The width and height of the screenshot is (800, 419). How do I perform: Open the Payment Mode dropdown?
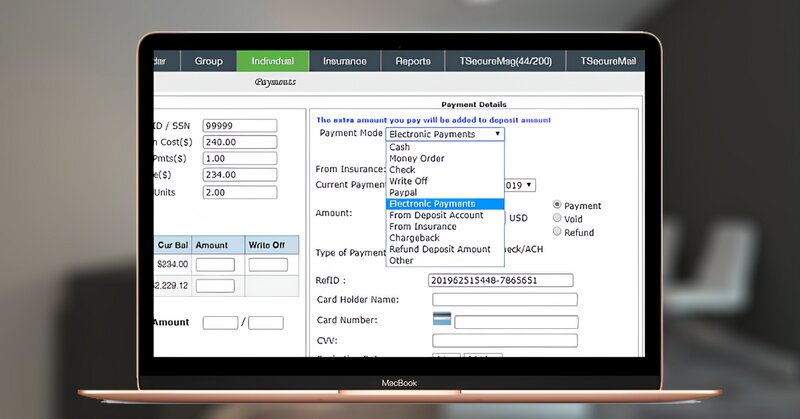[445, 134]
